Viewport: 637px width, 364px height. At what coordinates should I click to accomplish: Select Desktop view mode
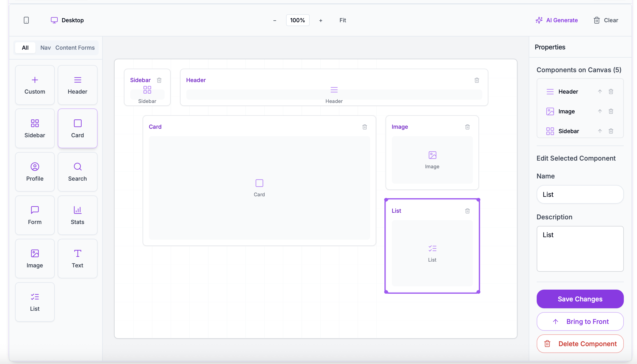pos(67,20)
